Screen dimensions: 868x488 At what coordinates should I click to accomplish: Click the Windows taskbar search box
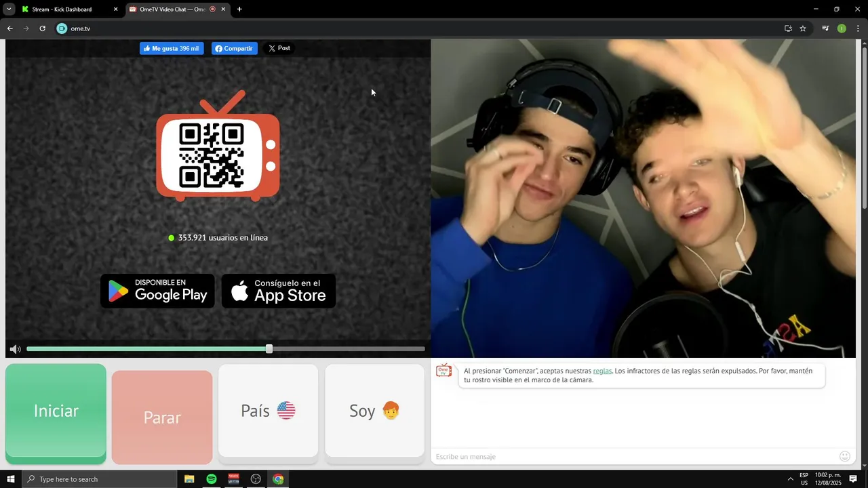99,479
